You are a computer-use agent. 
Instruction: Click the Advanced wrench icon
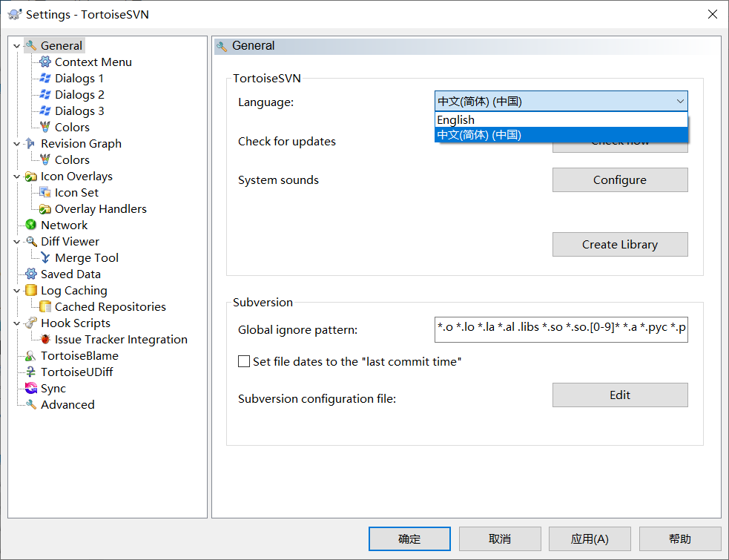(x=30, y=405)
